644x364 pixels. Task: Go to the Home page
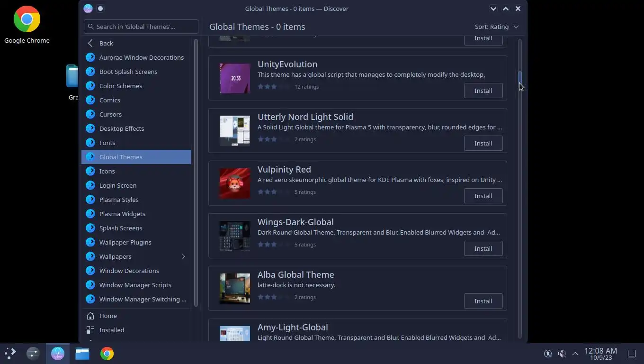(x=136, y=316)
